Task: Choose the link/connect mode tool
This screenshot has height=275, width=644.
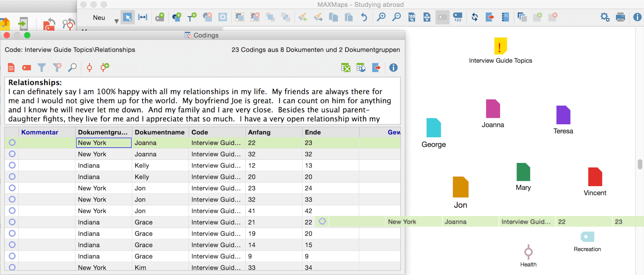Action: (x=143, y=17)
